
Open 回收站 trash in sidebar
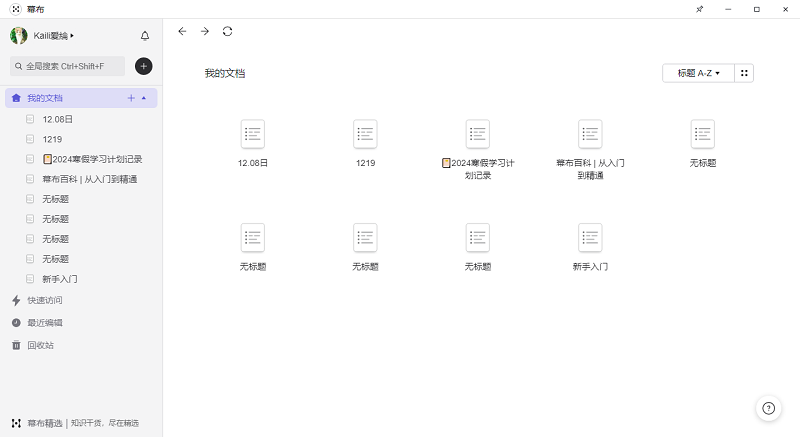(x=40, y=345)
